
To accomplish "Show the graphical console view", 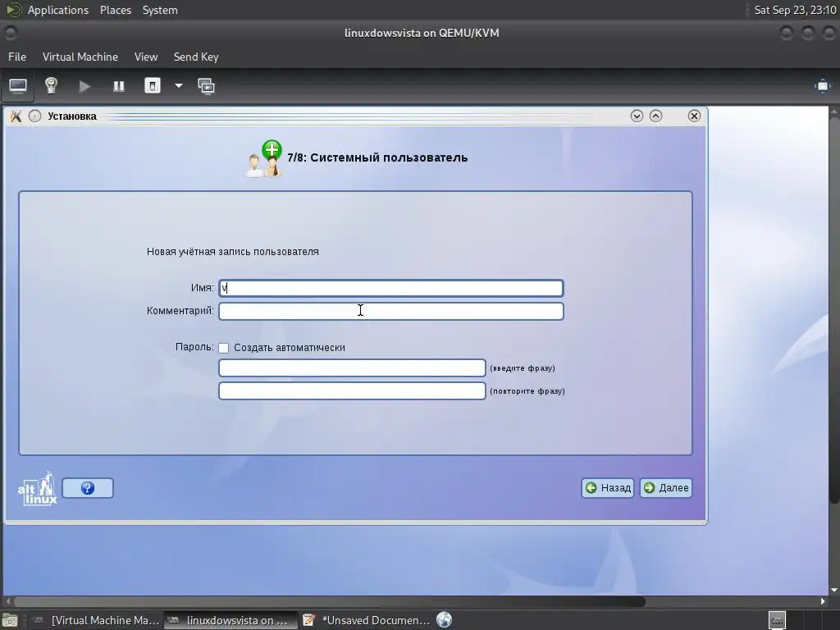I will tap(18, 86).
